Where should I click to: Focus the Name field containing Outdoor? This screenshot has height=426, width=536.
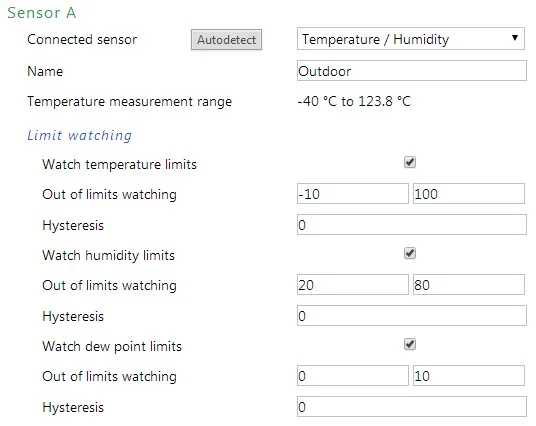(412, 71)
